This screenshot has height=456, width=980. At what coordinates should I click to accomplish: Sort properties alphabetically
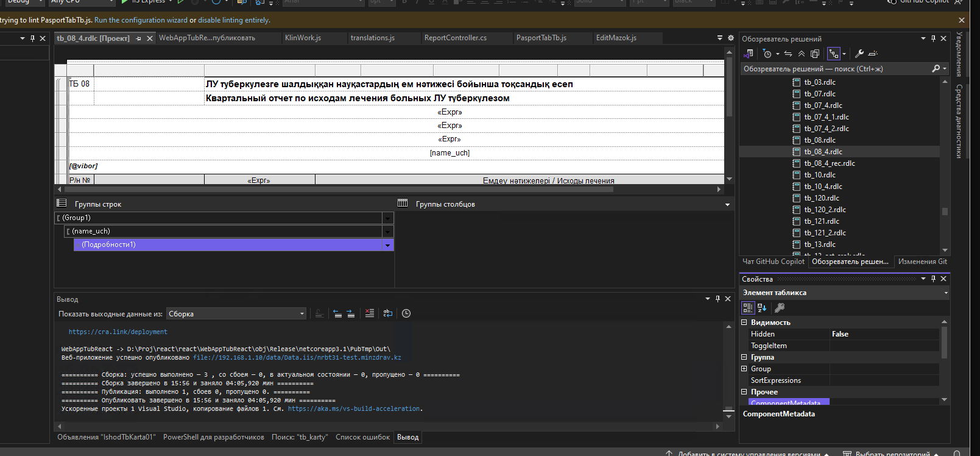pos(762,308)
